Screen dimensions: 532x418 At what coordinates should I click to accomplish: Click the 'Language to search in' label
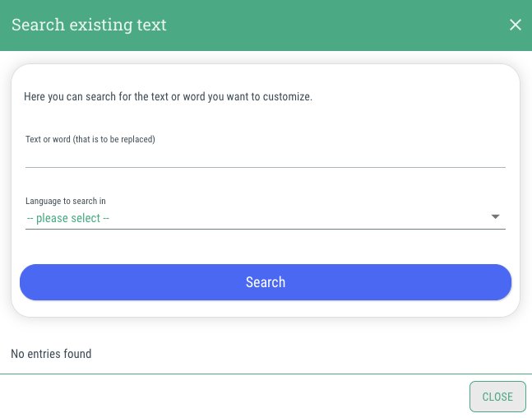[66, 201]
